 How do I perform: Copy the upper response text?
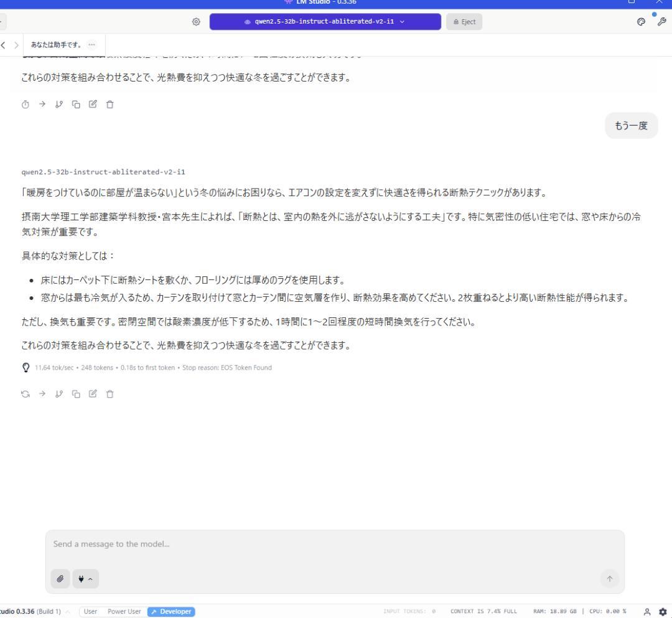76,104
